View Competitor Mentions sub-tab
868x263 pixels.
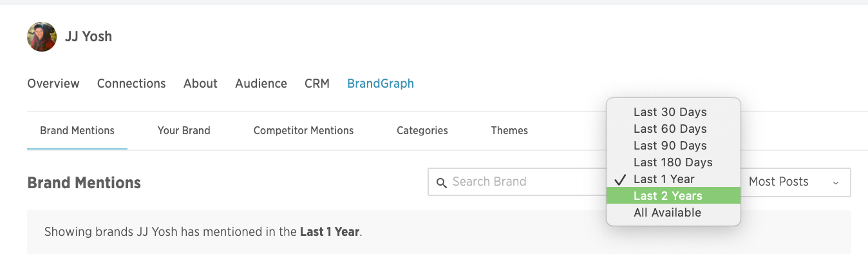303,130
